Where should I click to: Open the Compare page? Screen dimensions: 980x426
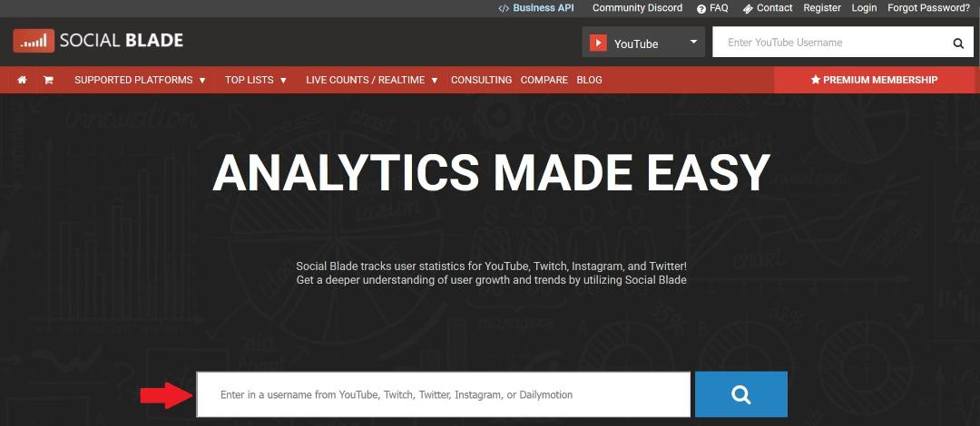pyautogui.click(x=544, y=80)
